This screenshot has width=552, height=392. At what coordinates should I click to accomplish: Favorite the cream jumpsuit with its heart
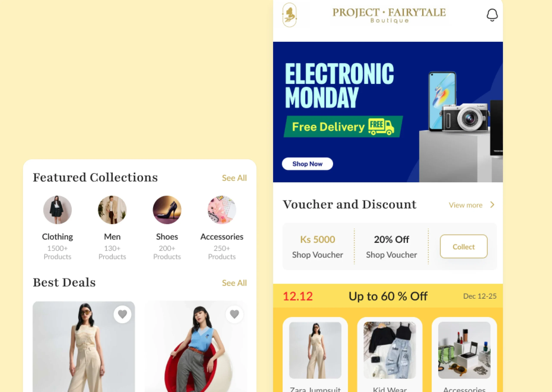122,314
